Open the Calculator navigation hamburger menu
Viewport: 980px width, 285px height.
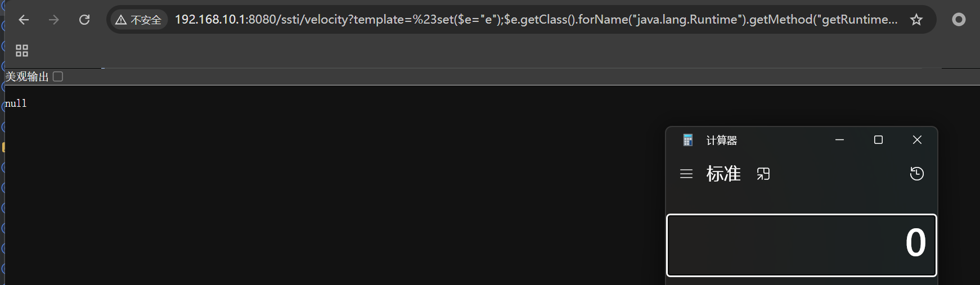coord(686,174)
